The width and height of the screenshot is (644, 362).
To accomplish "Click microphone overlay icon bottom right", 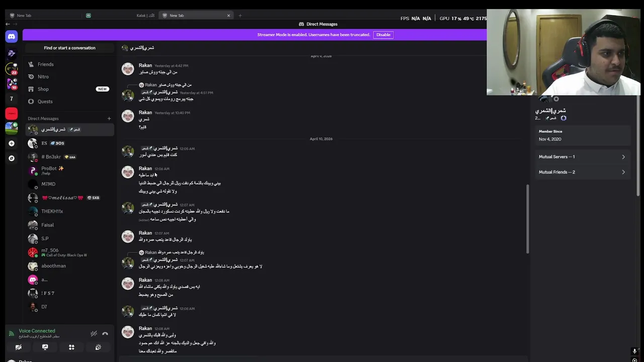I will point(635,351).
